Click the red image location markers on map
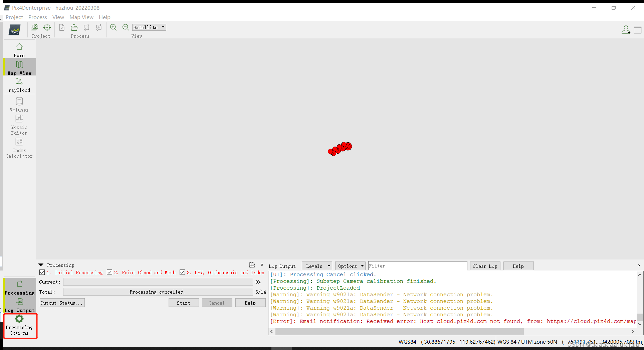644x350 pixels. click(x=340, y=149)
